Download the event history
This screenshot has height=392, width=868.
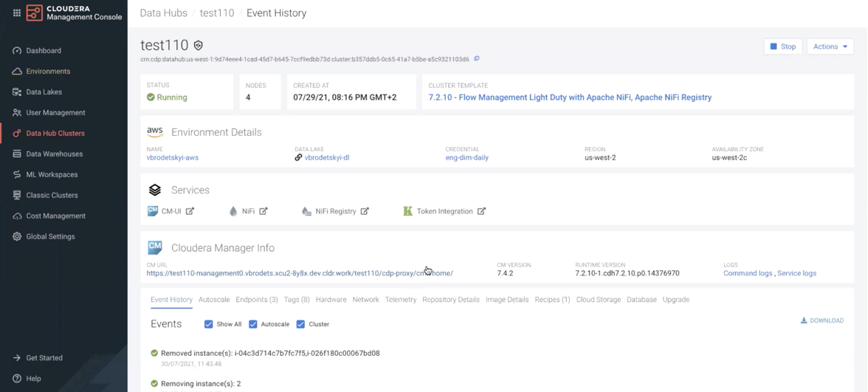[x=822, y=320]
